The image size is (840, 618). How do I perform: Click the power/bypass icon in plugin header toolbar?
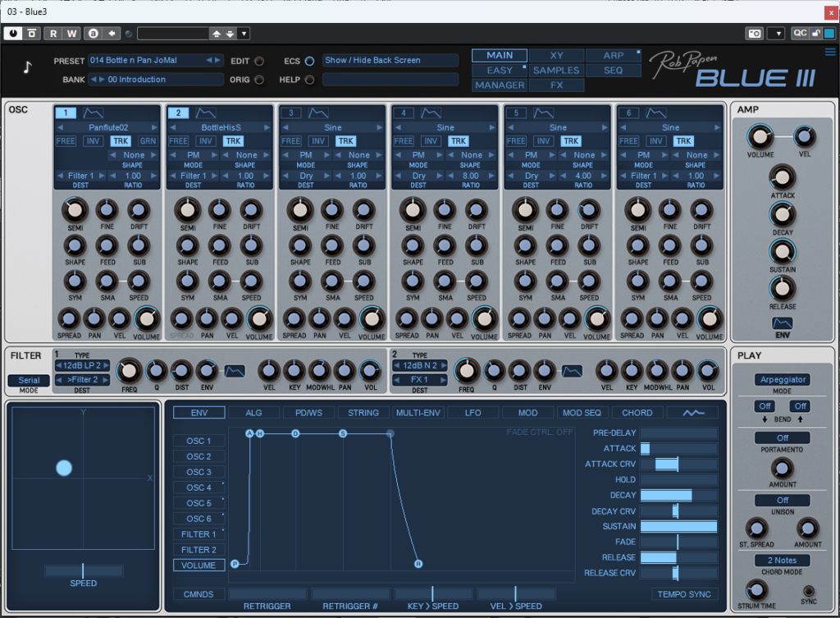click(x=13, y=33)
